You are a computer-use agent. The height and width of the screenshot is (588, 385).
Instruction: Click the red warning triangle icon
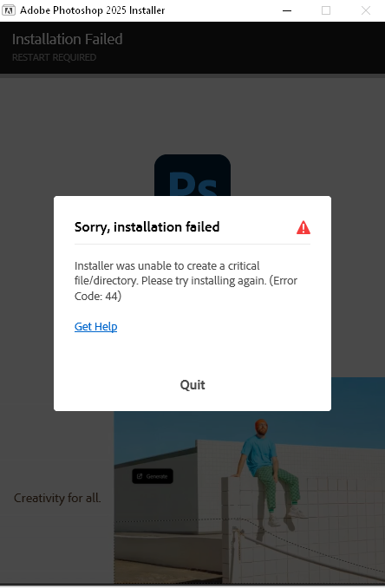pos(303,227)
